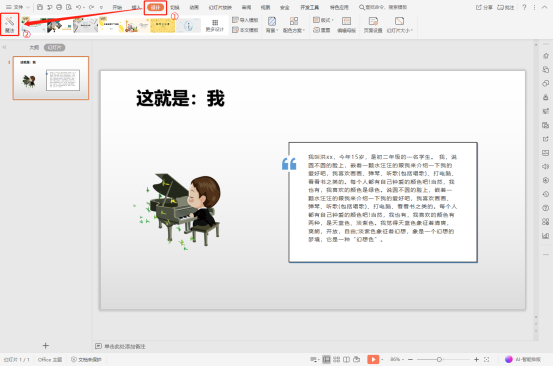This screenshot has height=367, width=553.
Task: Click the Magic (魔法) wand icon
Action: [x=10, y=24]
